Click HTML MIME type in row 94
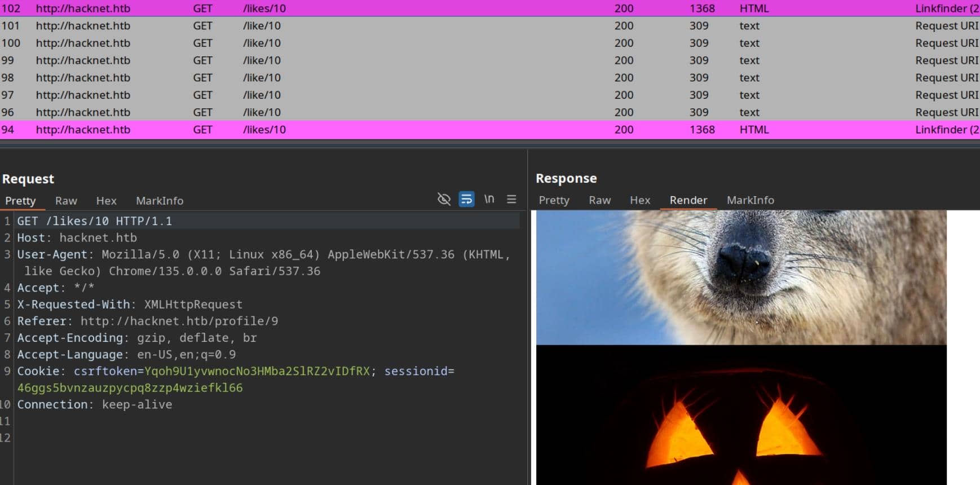The height and width of the screenshot is (485, 980). (754, 130)
